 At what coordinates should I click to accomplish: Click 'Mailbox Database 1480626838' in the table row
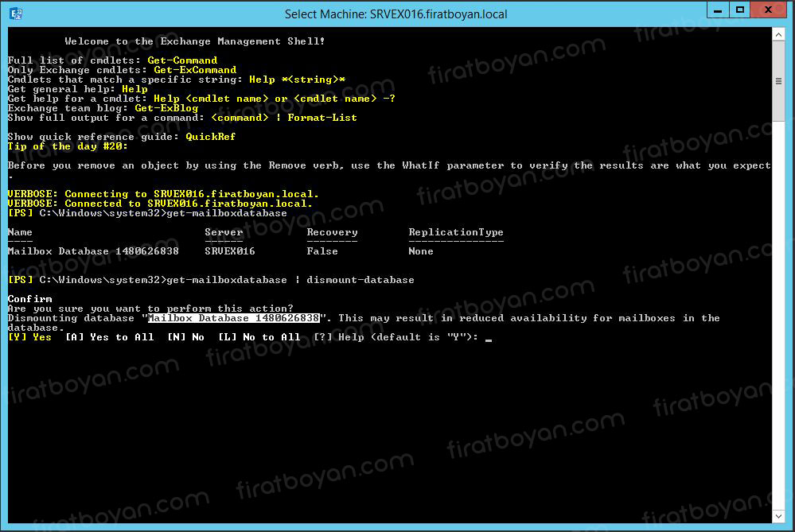(93, 251)
